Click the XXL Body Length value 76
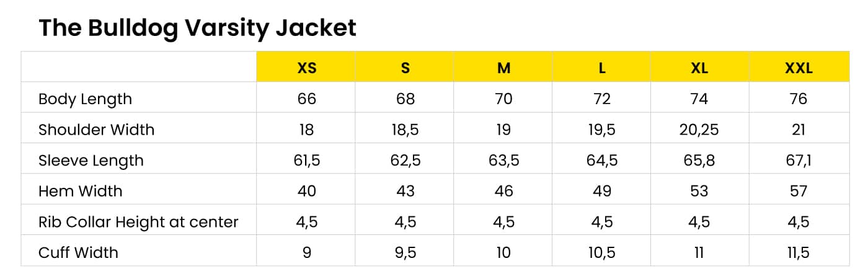Viewport: 868px width, 279px height. [799, 99]
